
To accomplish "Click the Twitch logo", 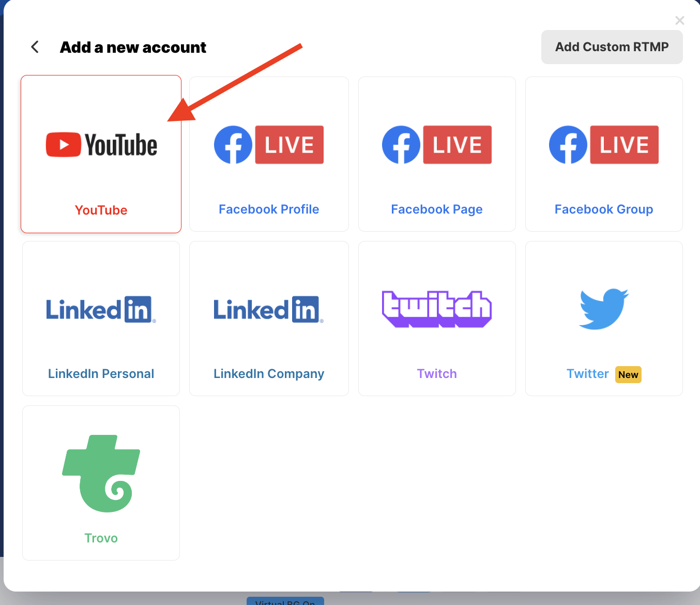I will (437, 309).
